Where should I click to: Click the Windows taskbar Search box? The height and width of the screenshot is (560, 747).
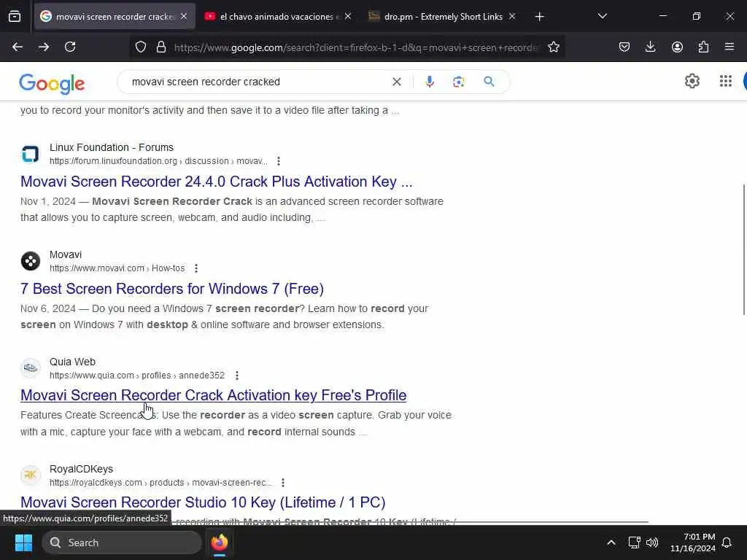point(122,542)
